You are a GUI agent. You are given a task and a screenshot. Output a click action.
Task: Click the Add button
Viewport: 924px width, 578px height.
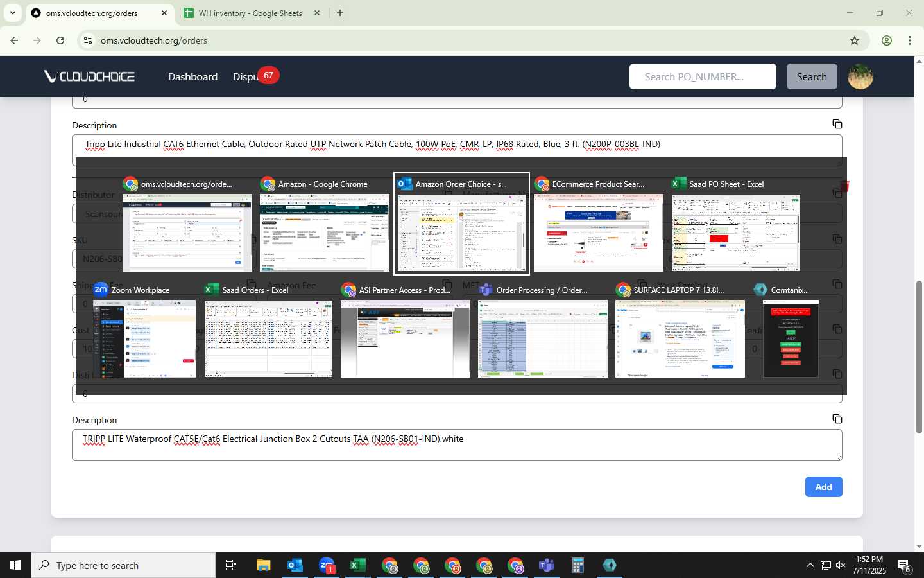click(823, 487)
